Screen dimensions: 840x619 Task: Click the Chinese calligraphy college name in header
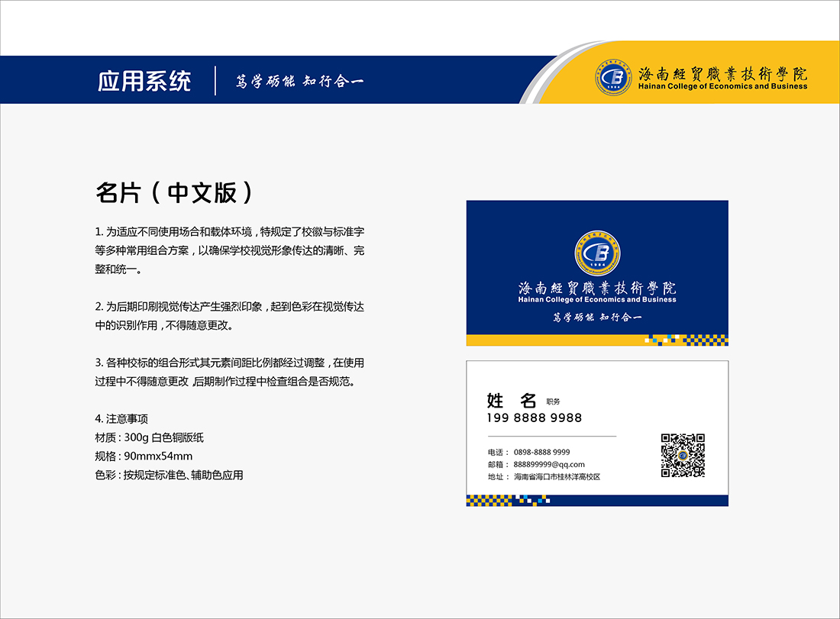722,74
